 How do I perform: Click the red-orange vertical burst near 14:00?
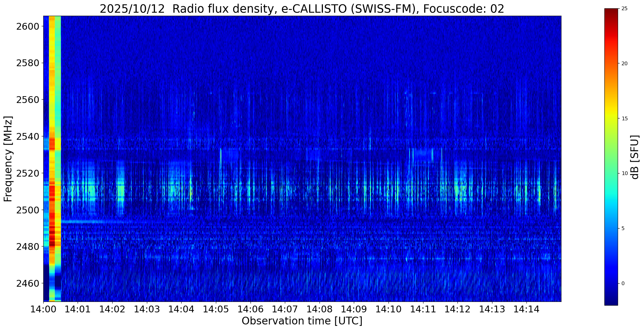point(52,158)
